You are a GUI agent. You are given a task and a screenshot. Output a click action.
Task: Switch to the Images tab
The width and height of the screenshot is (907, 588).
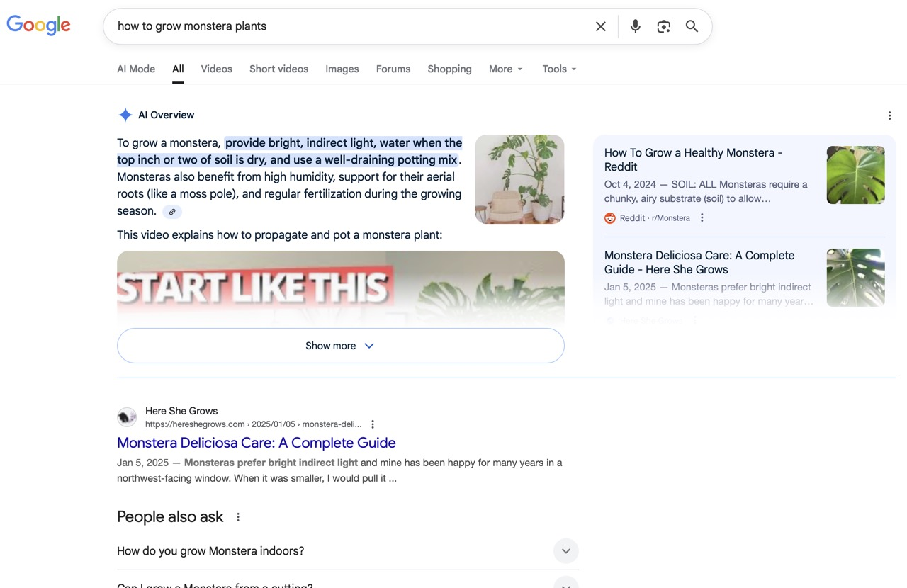pyautogui.click(x=342, y=69)
